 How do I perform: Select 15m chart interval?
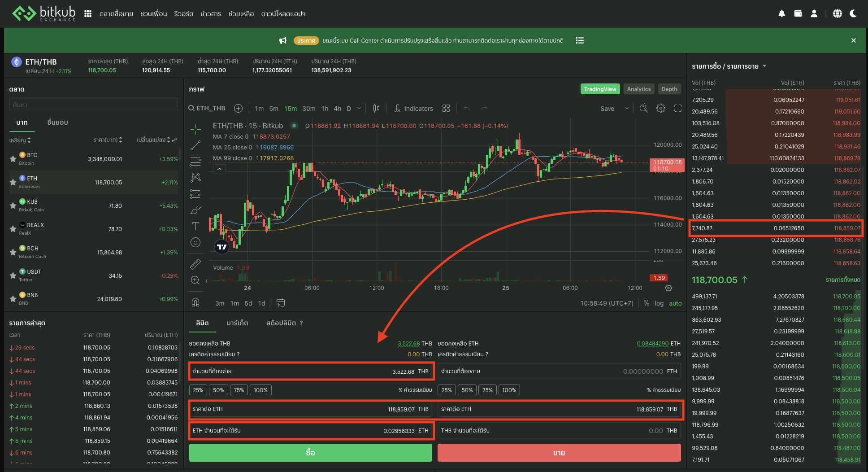click(x=291, y=109)
